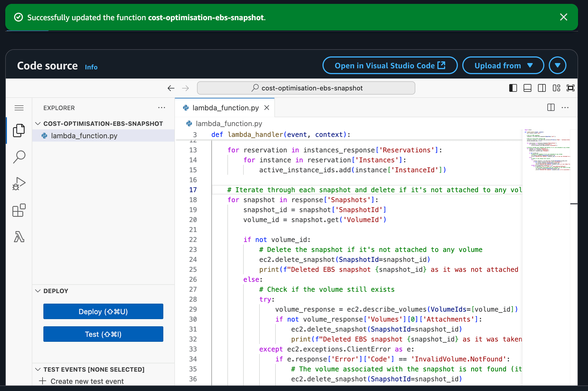Open Explorer more actions ellipsis menu
The height and width of the screenshot is (391, 588).
point(161,108)
